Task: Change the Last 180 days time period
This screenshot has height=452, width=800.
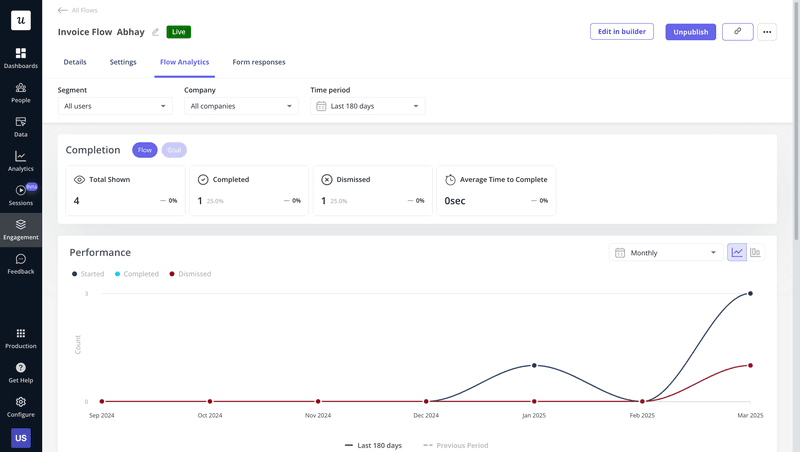Action: tap(367, 106)
